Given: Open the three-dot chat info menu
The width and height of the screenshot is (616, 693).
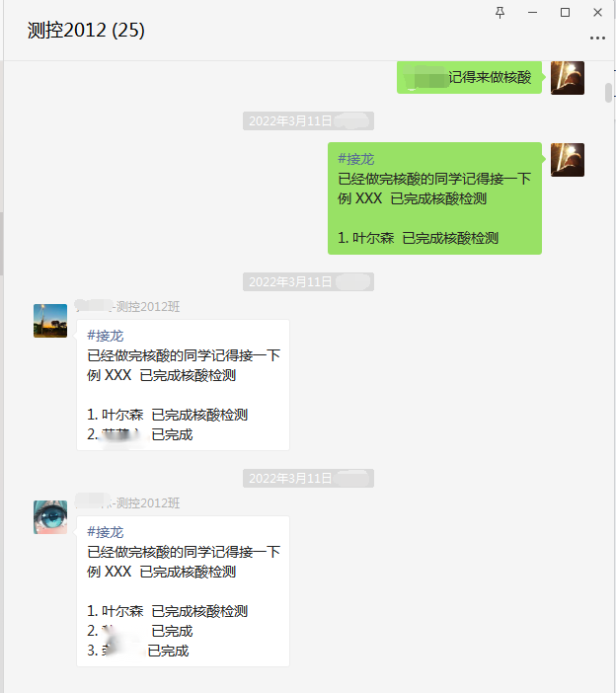Looking at the screenshot, I should (x=597, y=38).
